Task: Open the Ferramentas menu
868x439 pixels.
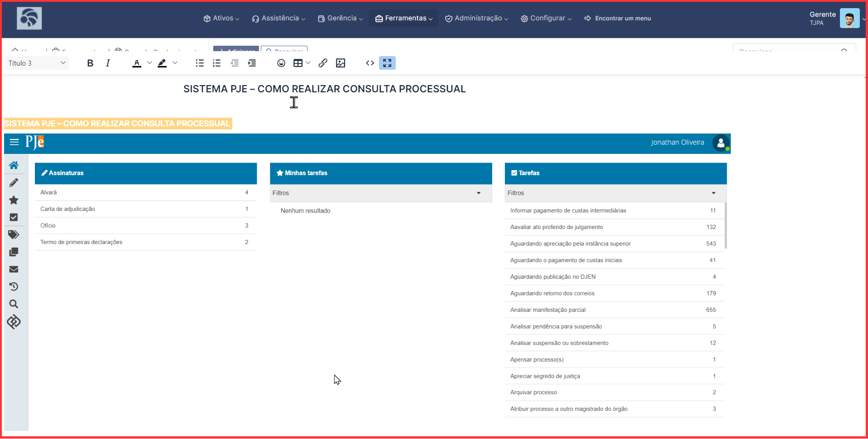Action: click(403, 19)
